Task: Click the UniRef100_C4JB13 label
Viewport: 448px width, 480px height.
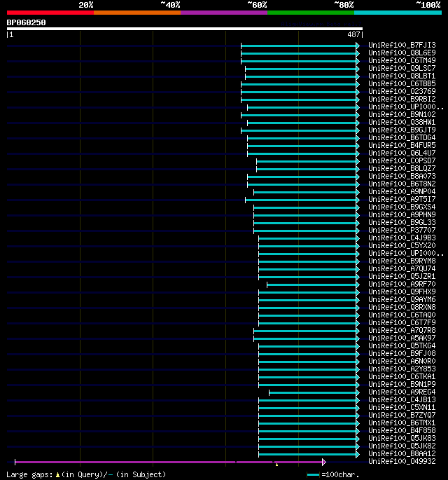Action: 402,400
